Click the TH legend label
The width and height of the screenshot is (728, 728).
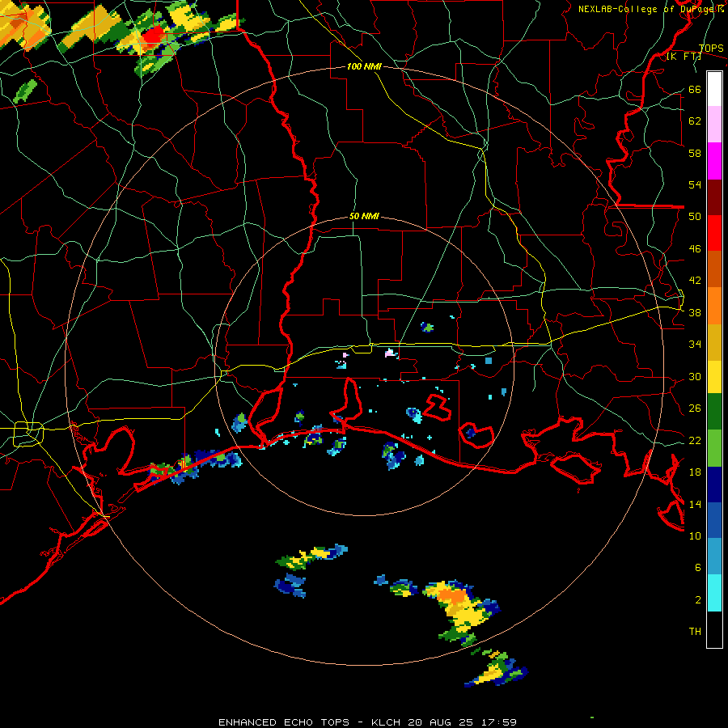[x=695, y=632]
